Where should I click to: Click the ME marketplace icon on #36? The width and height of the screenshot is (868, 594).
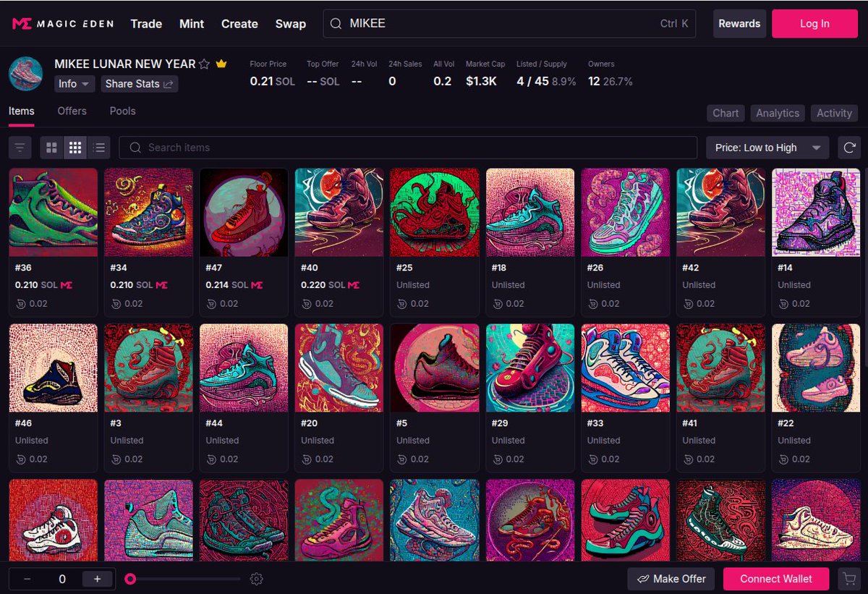tap(66, 285)
